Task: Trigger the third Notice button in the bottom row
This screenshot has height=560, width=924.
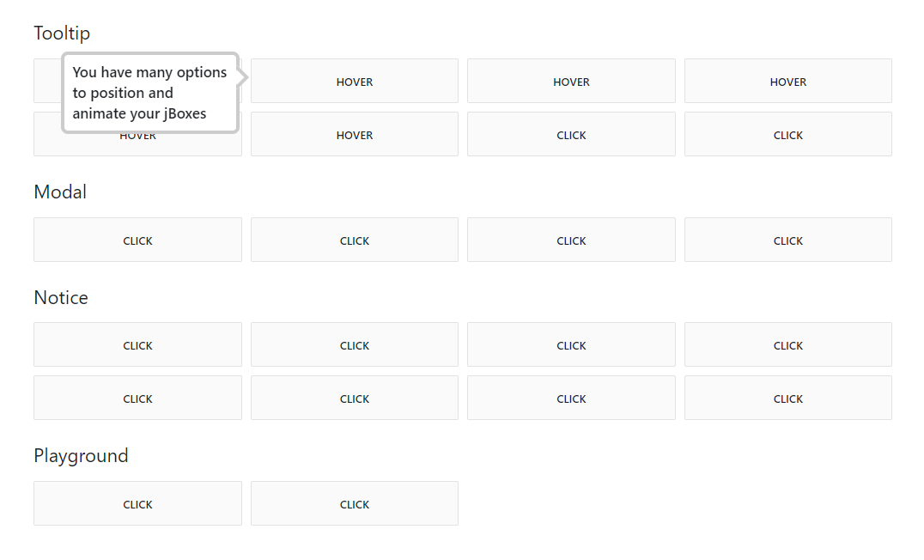Action: tap(571, 398)
